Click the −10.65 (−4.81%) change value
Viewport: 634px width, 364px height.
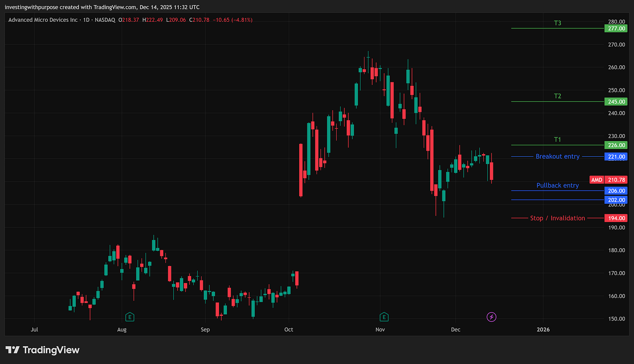point(232,20)
